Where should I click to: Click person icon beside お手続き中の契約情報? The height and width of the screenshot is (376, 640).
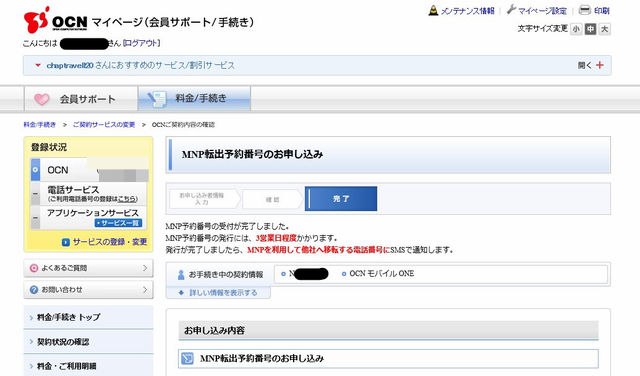(181, 275)
